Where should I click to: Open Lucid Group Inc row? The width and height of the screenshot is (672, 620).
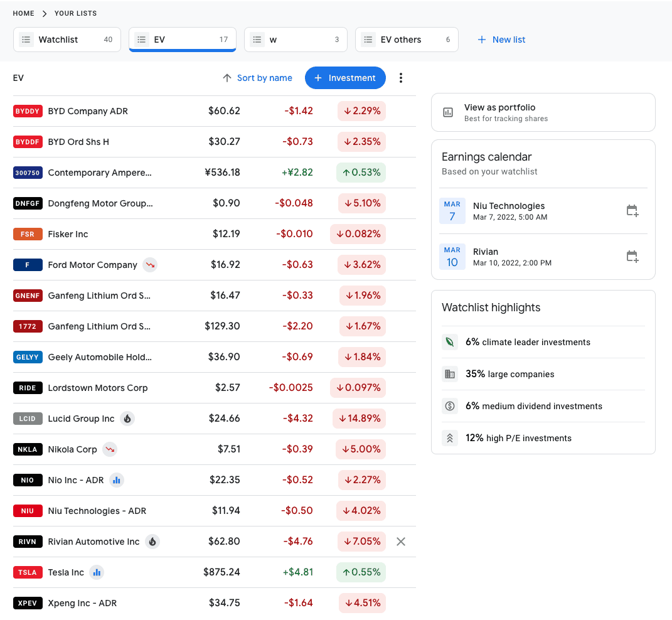click(x=215, y=419)
